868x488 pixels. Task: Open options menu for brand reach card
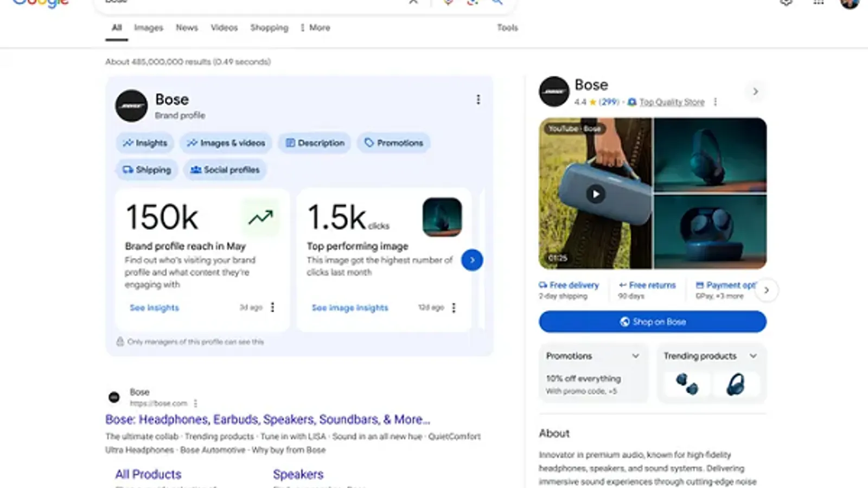click(272, 307)
